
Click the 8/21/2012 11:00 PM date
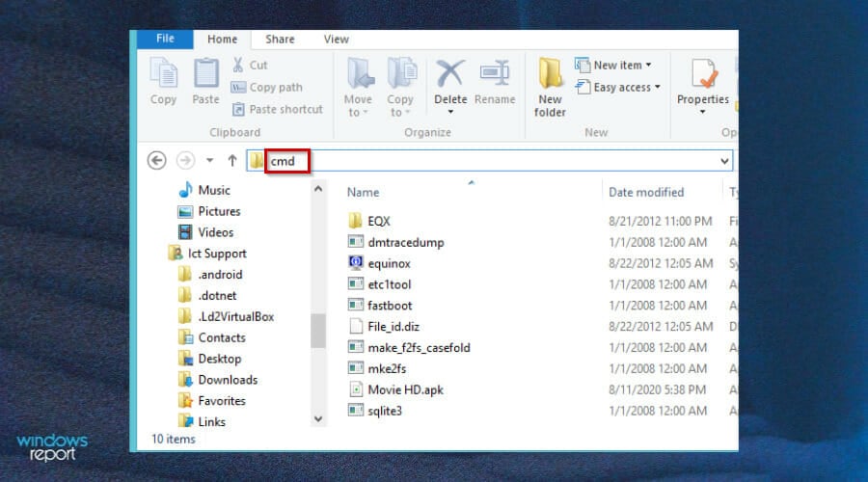pos(660,221)
